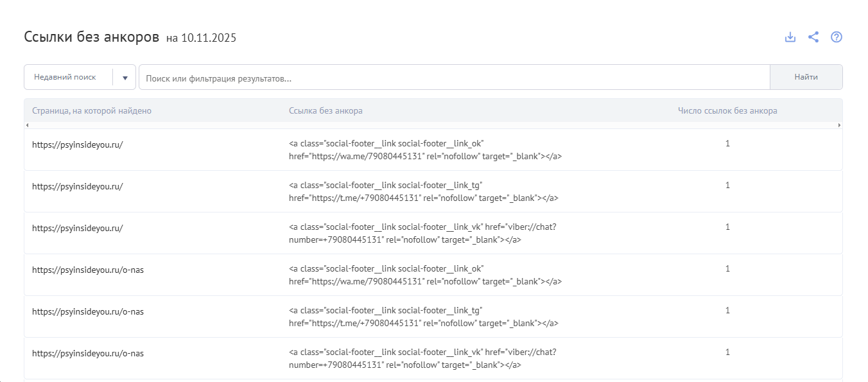Click the Найти button
This screenshot has width=868, height=382.
coord(806,77)
